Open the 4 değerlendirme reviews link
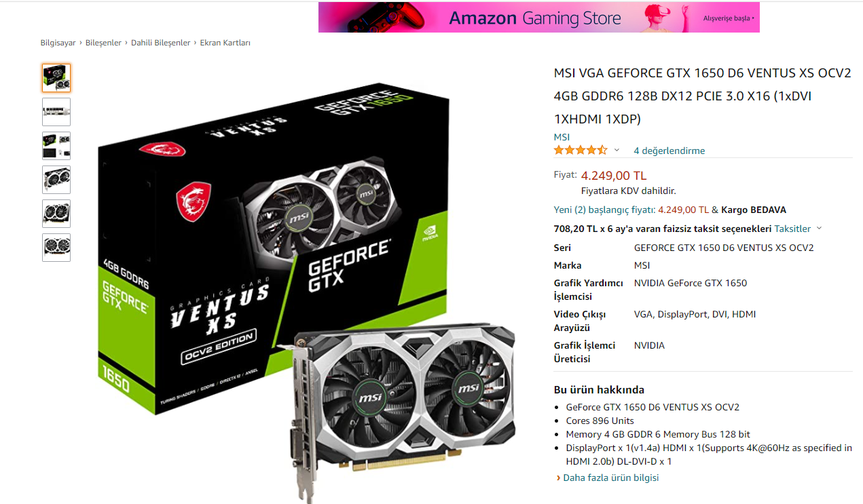This screenshot has width=863, height=504. 669,151
